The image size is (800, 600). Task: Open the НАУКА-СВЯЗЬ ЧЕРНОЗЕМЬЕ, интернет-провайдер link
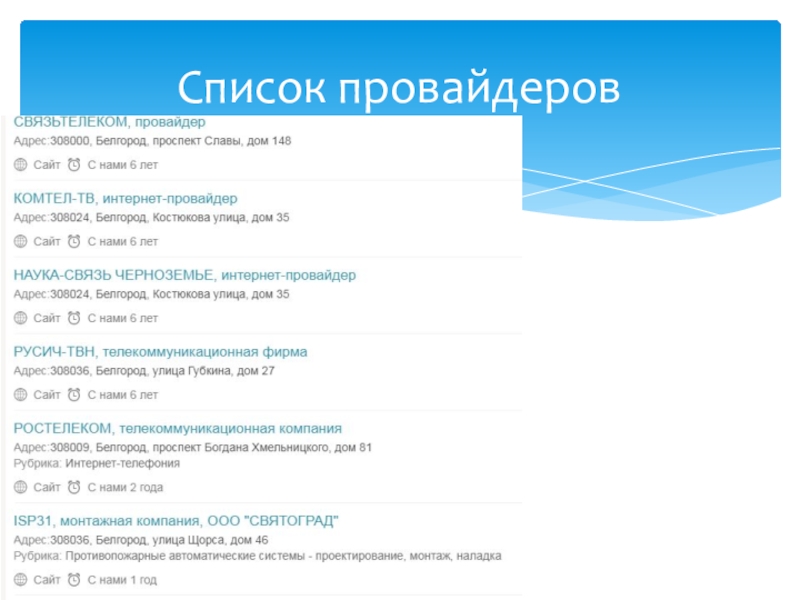click(184, 275)
